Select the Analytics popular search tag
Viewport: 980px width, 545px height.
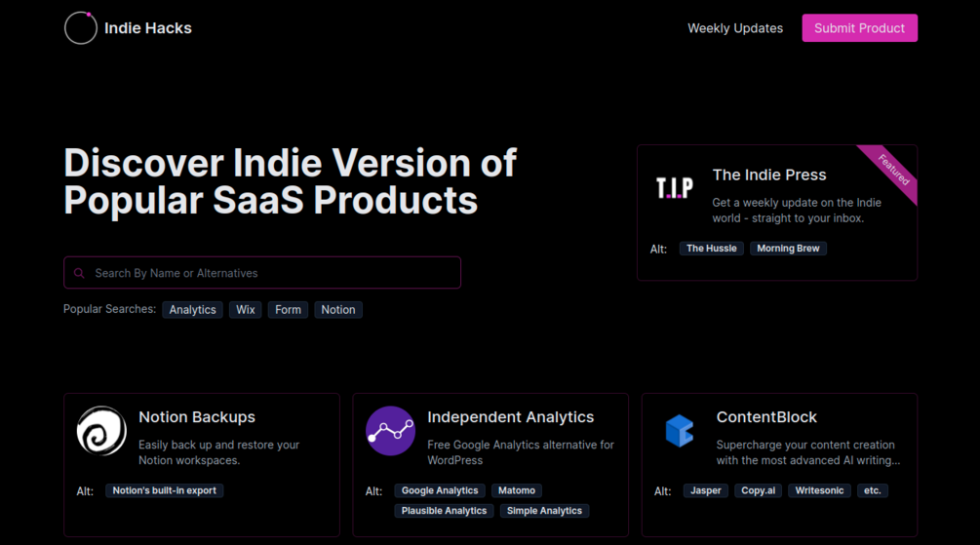click(x=192, y=310)
